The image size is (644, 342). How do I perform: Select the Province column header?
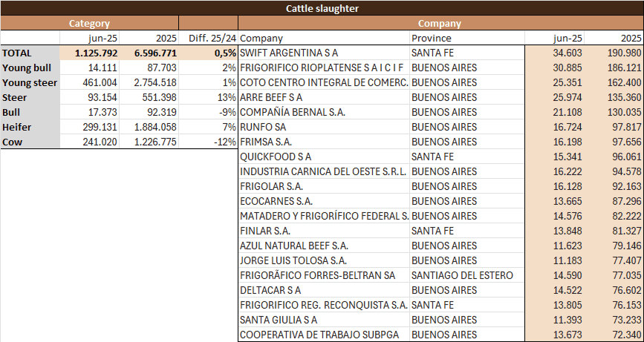click(467, 38)
